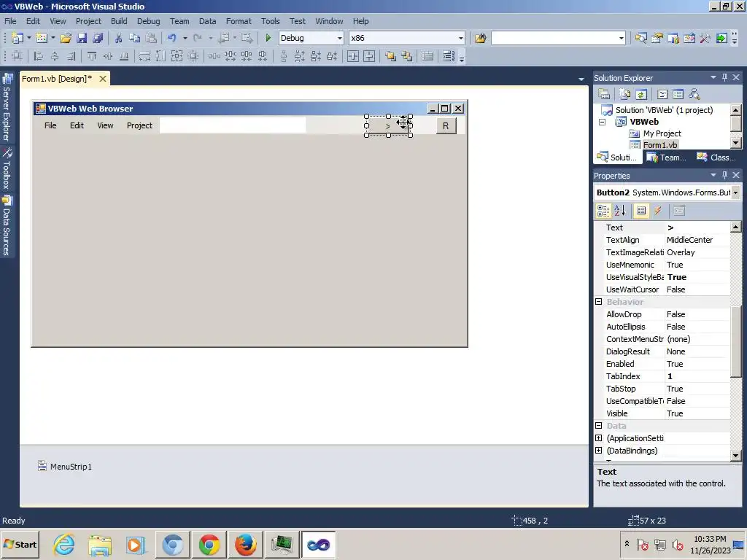
Task: Expand (DataBindings) property node
Action: 599,450
